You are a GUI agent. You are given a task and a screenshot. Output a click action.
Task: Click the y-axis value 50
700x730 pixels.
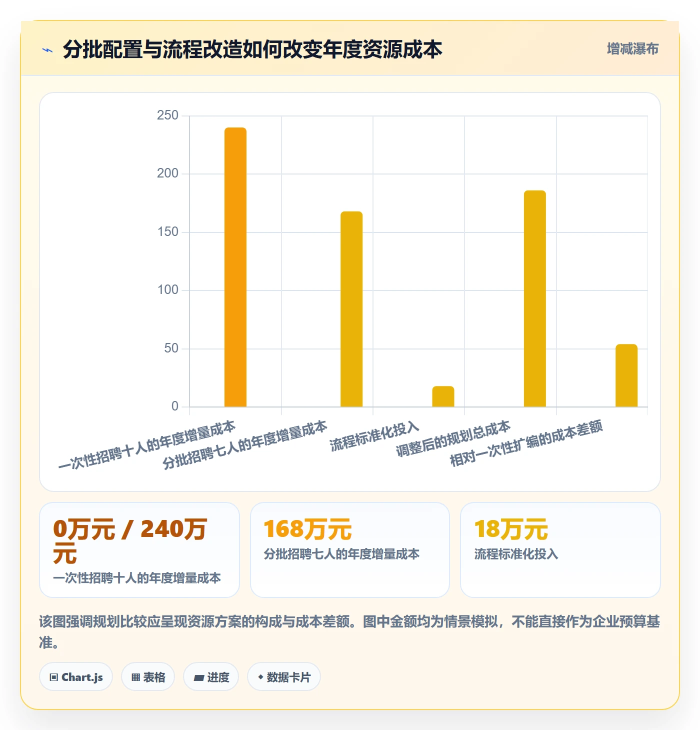171,348
